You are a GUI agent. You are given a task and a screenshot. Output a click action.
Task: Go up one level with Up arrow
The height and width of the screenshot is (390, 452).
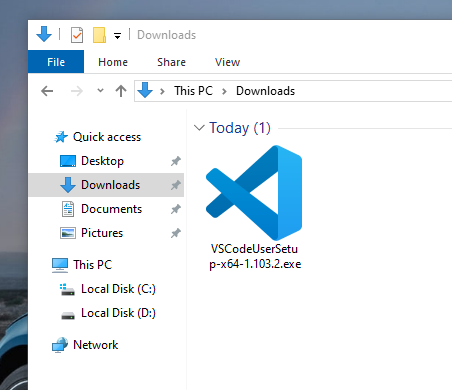(x=121, y=91)
